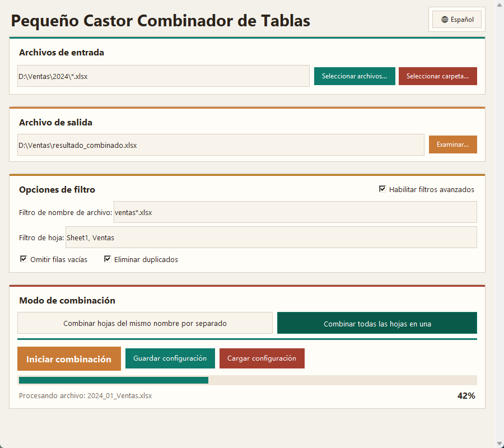This screenshot has height=448, width=504.
Task: Click the Procesando archivo status text
Action: 85,395
